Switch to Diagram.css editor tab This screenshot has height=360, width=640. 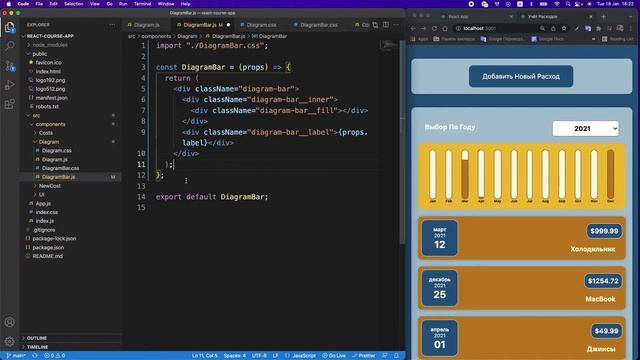[261, 25]
